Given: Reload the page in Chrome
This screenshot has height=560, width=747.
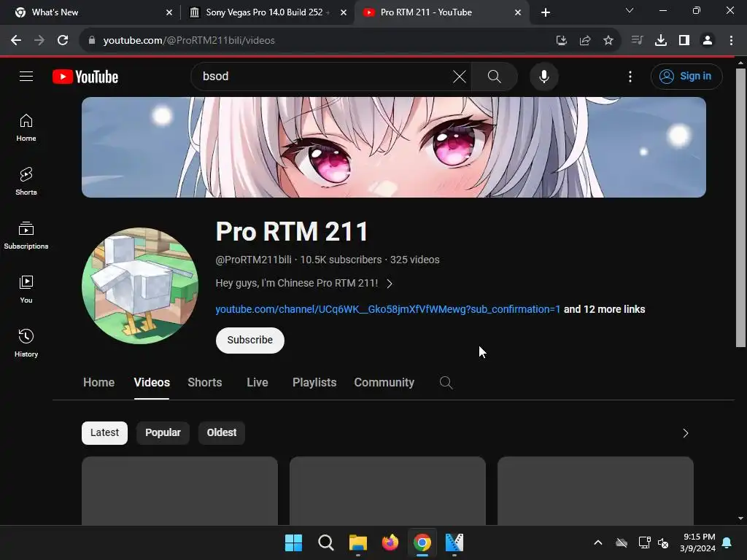Looking at the screenshot, I should (63, 41).
